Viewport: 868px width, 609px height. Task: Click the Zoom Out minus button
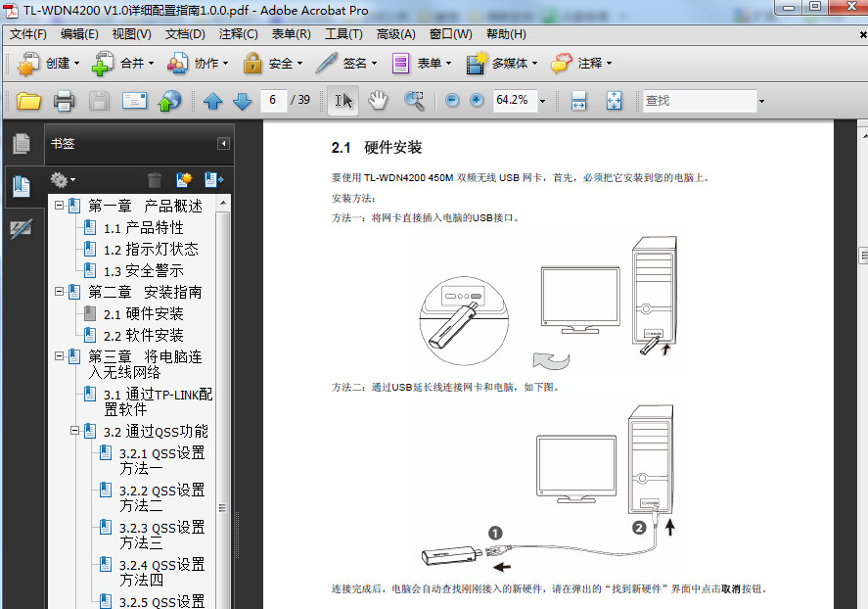click(x=449, y=100)
